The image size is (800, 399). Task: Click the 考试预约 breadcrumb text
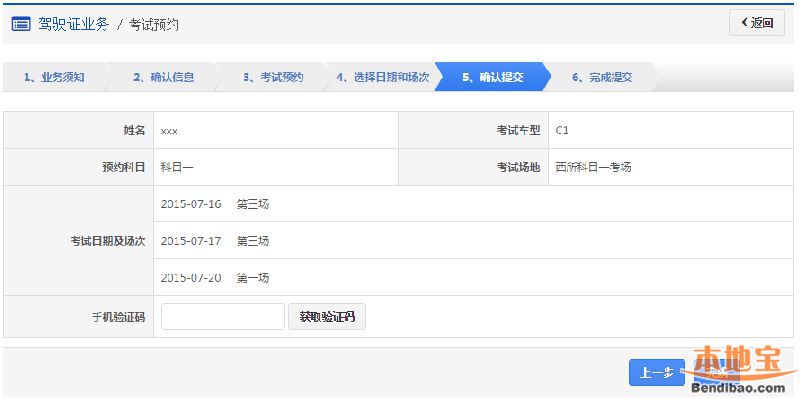pos(154,24)
